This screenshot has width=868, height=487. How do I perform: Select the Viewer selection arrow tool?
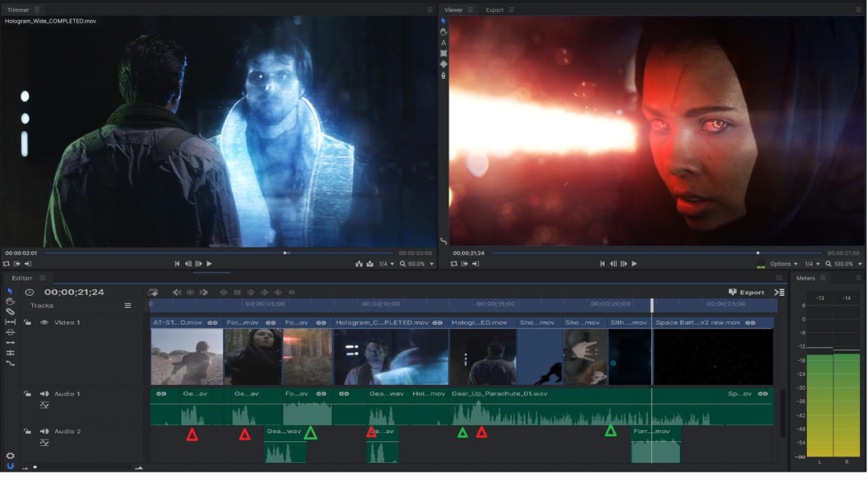click(444, 21)
